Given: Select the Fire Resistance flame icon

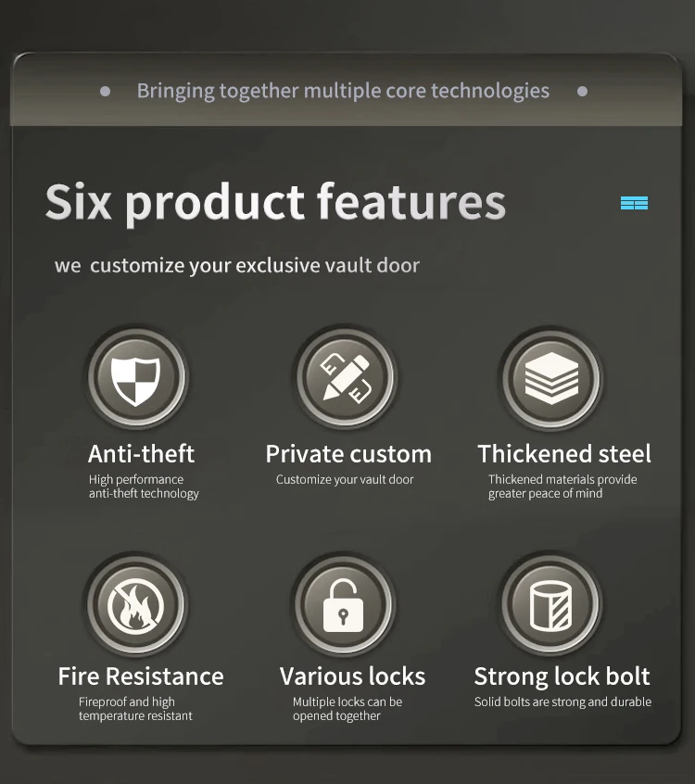Looking at the screenshot, I should click(135, 604).
